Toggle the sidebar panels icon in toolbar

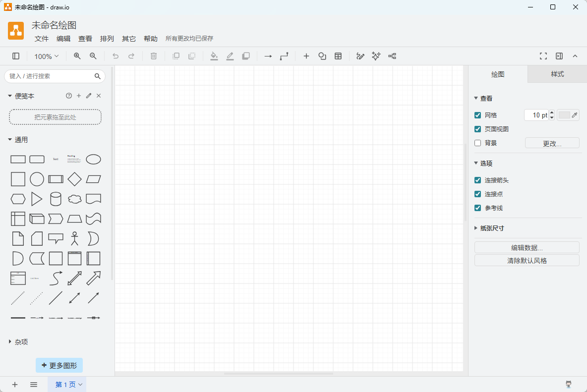[x=16, y=56]
